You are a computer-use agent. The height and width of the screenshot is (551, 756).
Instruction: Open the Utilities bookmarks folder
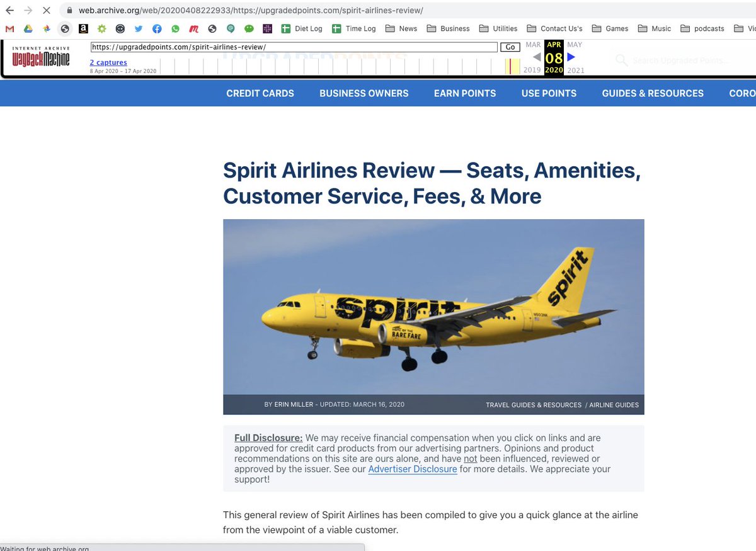[498, 28]
